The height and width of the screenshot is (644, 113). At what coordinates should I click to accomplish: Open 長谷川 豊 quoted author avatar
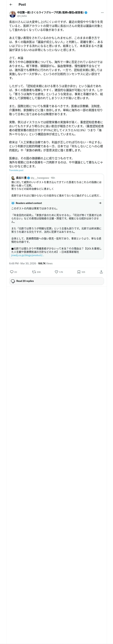pos(13,178)
